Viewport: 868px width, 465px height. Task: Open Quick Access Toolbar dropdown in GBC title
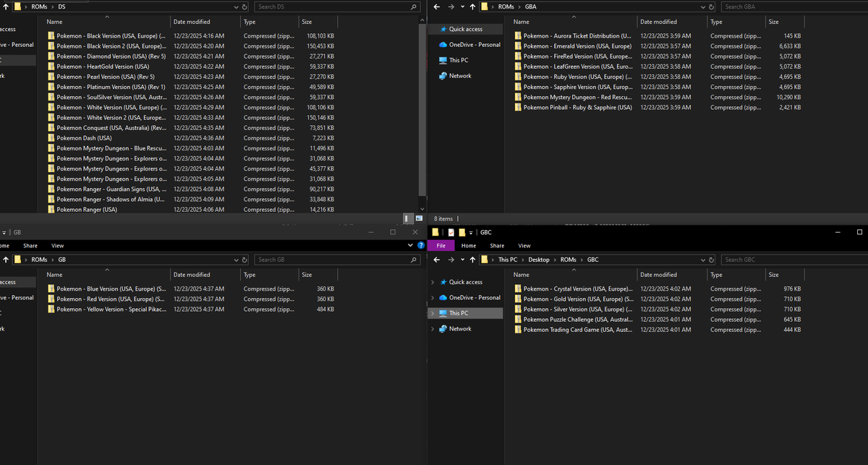pyautogui.click(x=472, y=232)
